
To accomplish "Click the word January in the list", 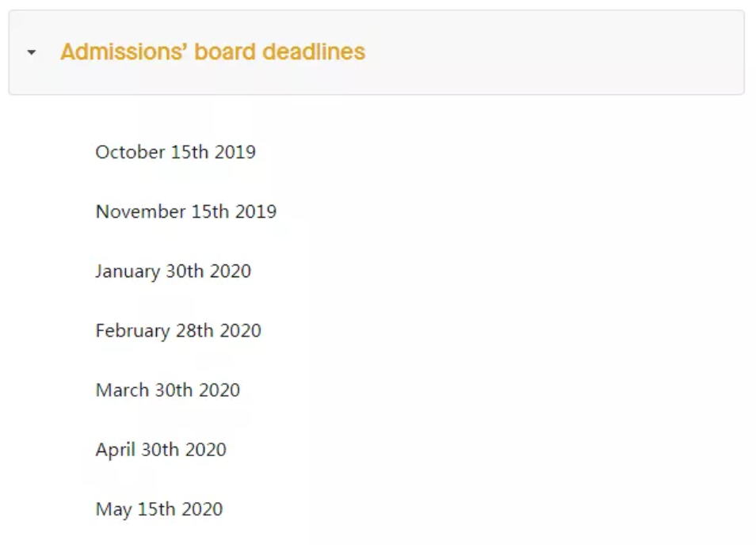I will (128, 271).
